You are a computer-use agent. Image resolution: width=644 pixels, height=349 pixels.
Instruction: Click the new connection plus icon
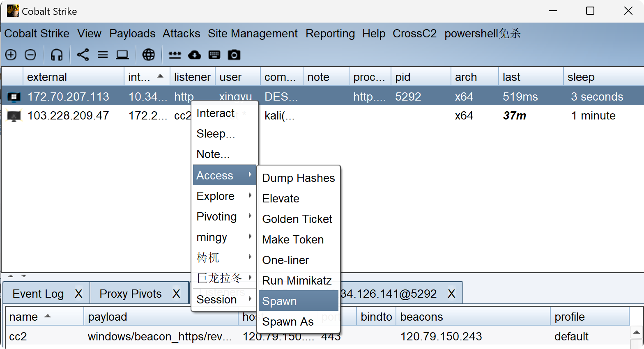point(11,55)
